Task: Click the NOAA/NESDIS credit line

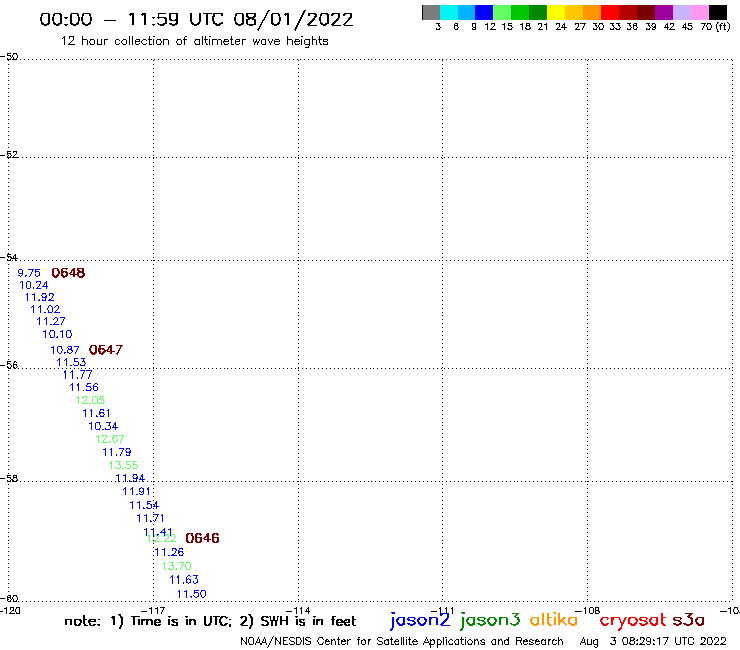Action: [402, 642]
